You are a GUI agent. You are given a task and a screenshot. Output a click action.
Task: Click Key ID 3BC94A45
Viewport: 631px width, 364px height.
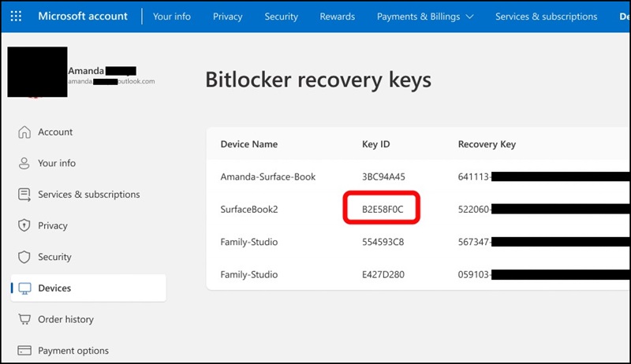[x=383, y=176]
